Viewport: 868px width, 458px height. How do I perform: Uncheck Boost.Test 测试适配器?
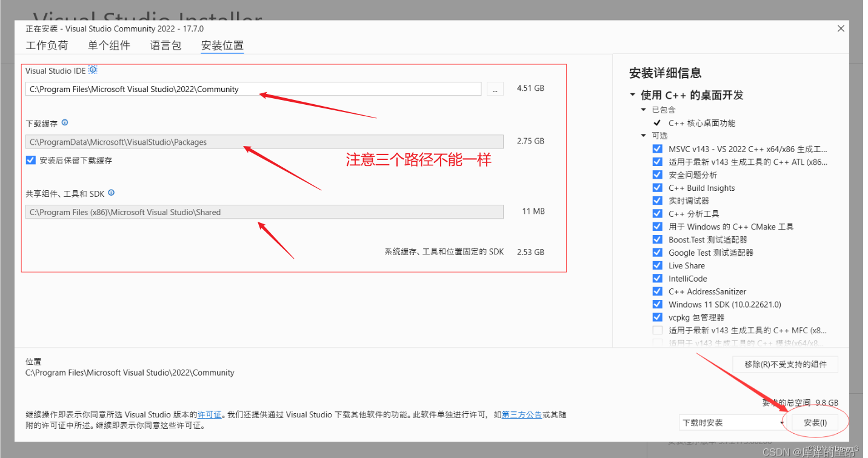[657, 239]
